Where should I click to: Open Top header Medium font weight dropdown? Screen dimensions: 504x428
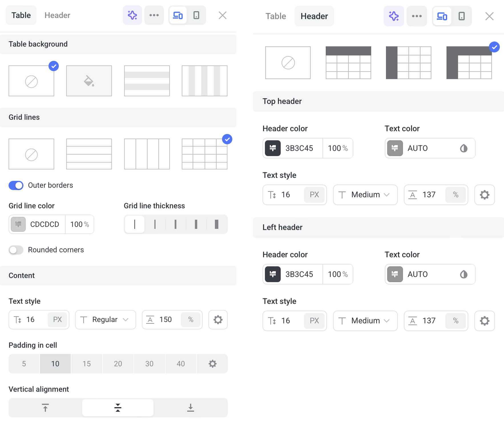pos(365,195)
